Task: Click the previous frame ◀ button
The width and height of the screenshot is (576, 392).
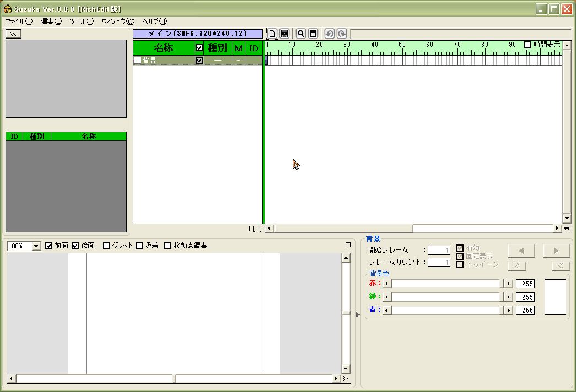Action: coord(521,251)
